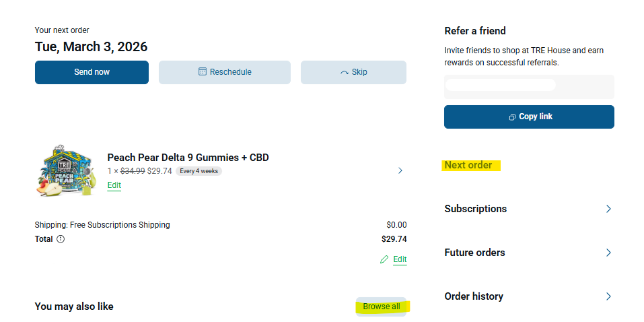Click the referral link field
Screen dimensions: 644x322
(529, 86)
